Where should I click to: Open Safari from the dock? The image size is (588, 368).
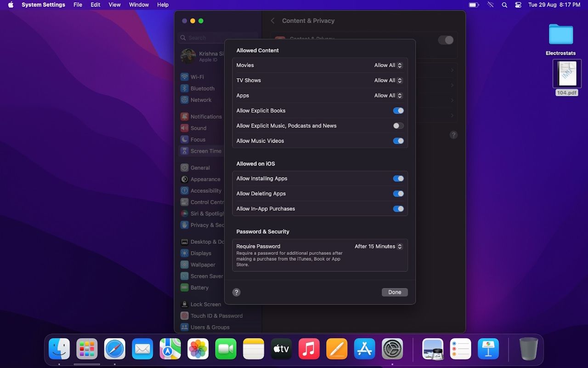[115, 349]
